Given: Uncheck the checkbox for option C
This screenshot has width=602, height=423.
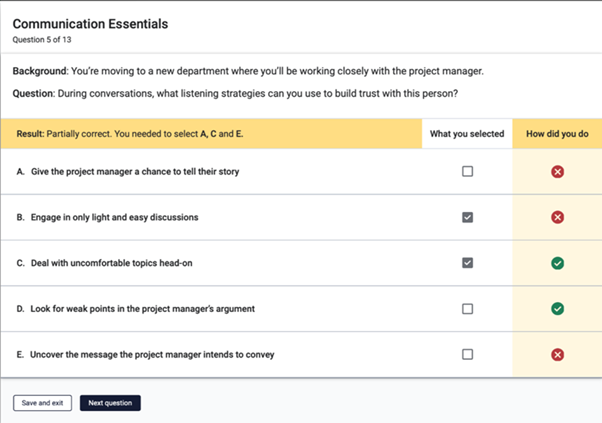Looking at the screenshot, I should pyautogui.click(x=467, y=263).
